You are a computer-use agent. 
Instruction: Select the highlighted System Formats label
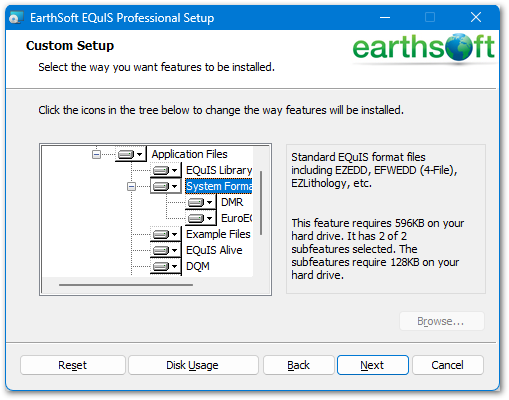219,186
